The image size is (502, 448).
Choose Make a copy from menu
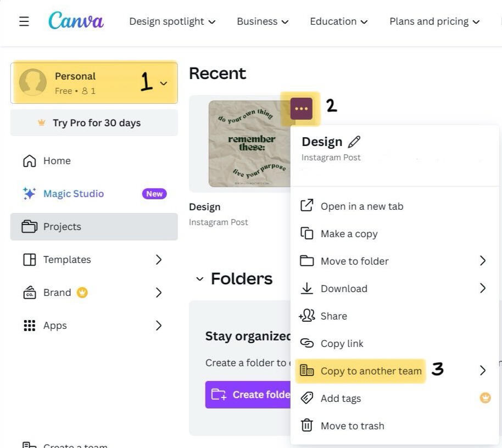point(349,234)
